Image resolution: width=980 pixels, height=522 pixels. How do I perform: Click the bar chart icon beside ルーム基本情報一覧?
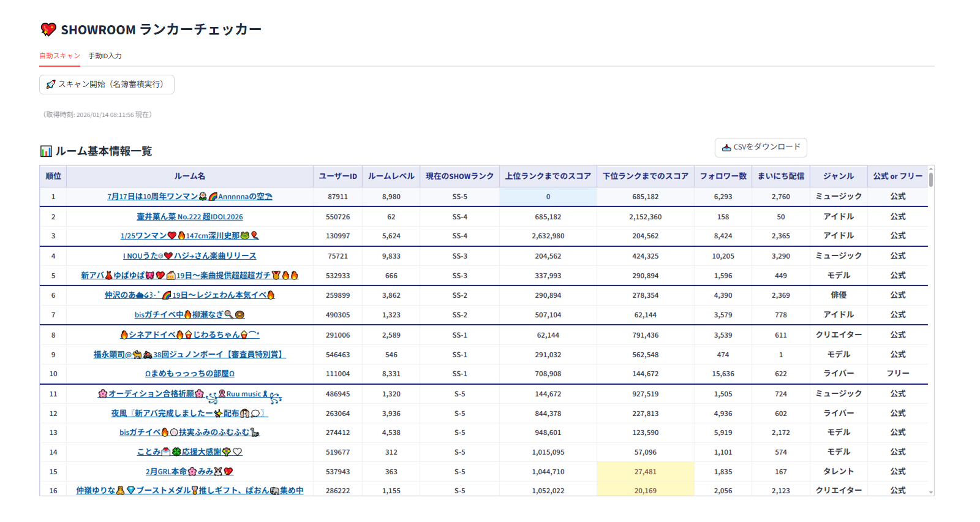click(x=46, y=151)
